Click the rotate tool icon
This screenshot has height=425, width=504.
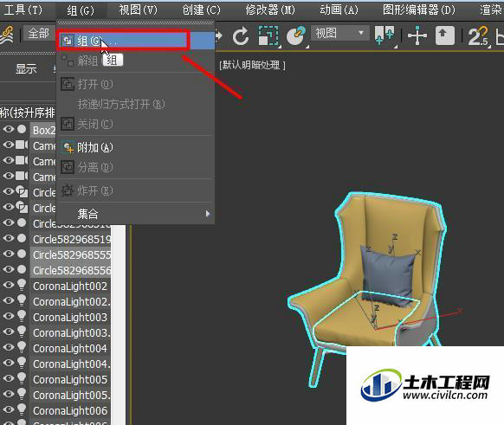click(x=241, y=36)
